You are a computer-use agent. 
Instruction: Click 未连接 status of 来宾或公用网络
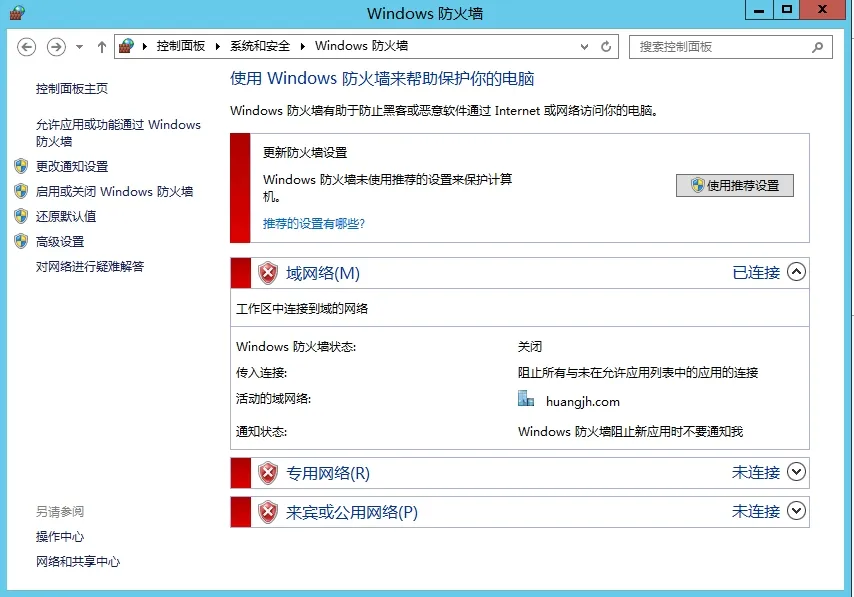756,511
